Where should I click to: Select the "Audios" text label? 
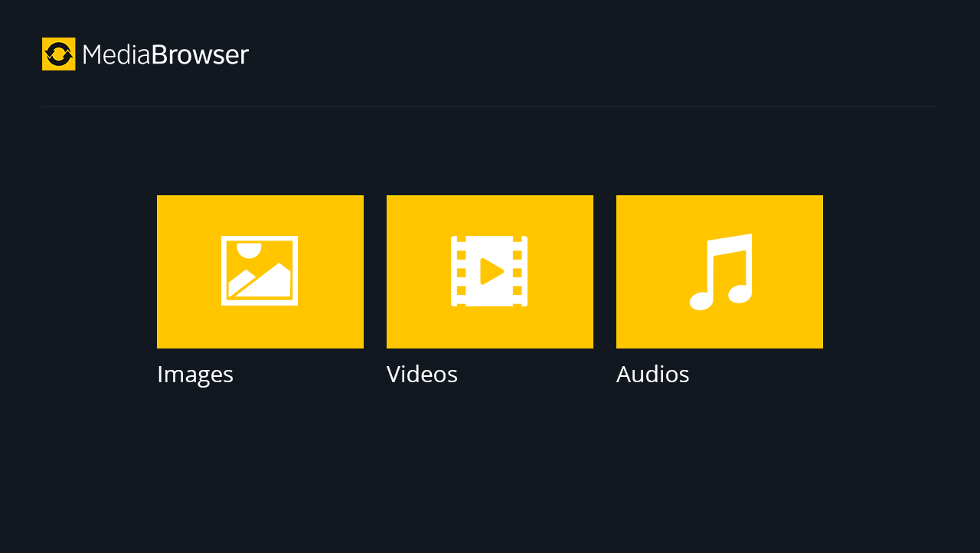(x=653, y=375)
